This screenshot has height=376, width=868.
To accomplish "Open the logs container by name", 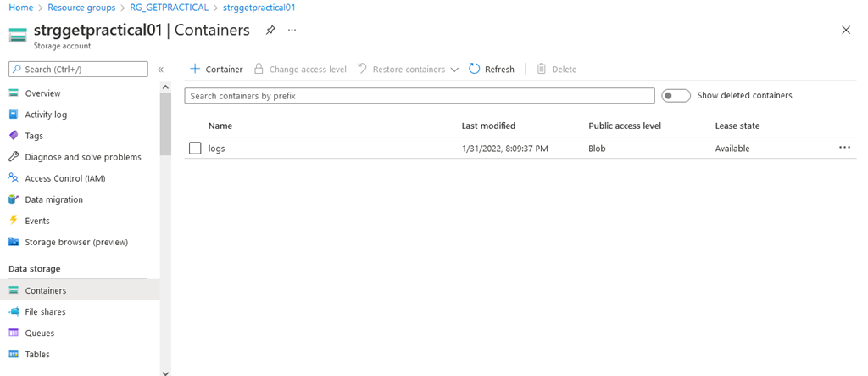I will 216,149.
